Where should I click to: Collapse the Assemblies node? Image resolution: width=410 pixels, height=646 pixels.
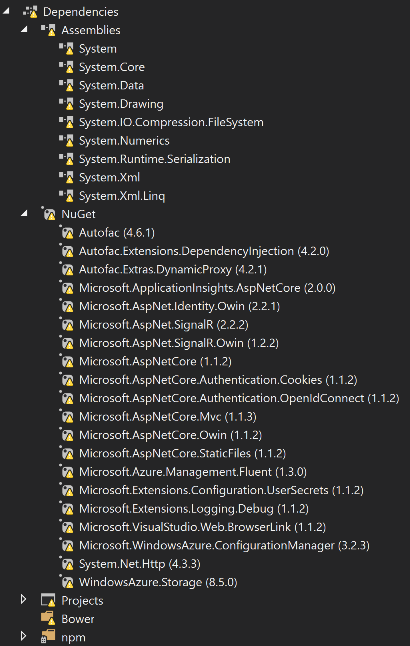coord(24,30)
